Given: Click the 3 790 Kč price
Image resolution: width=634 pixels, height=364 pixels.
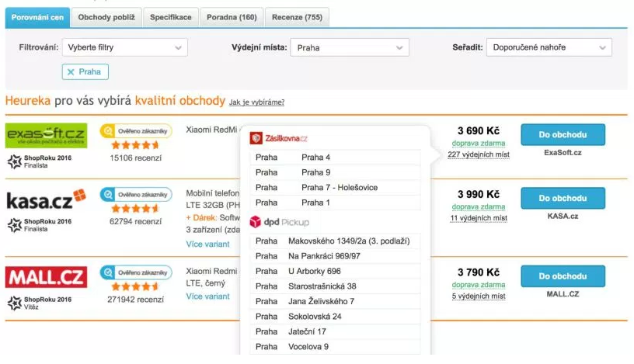Looking at the screenshot, I should pyautogui.click(x=479, y=272).
